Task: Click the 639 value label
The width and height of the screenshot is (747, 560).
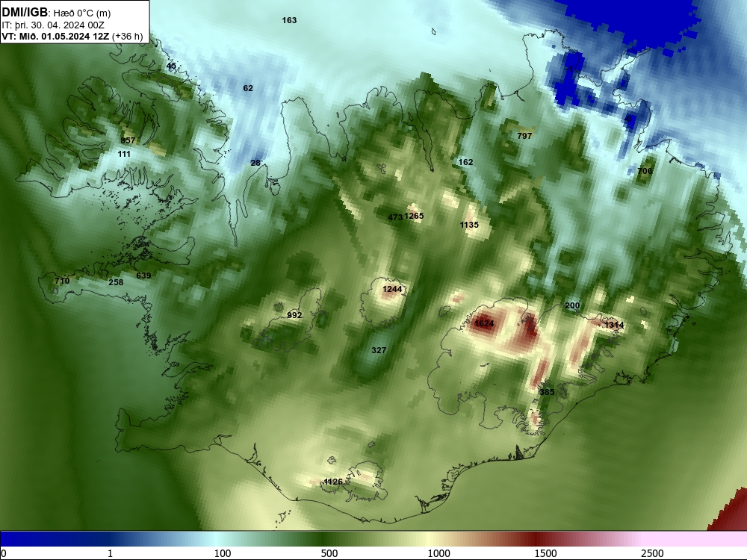Action: pyautogui.click(x=143, y=276)
